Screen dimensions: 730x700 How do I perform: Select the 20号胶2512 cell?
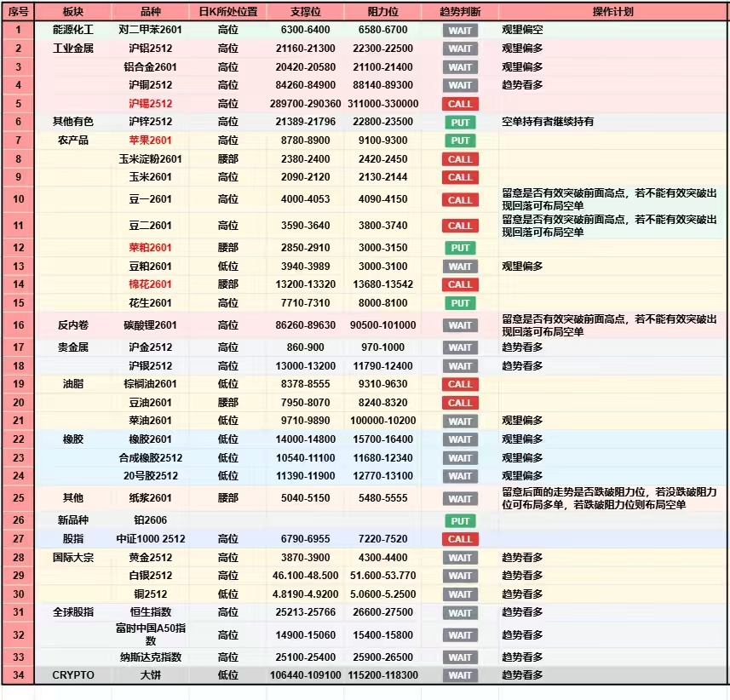pyautogui.click(x=151, y=476)
